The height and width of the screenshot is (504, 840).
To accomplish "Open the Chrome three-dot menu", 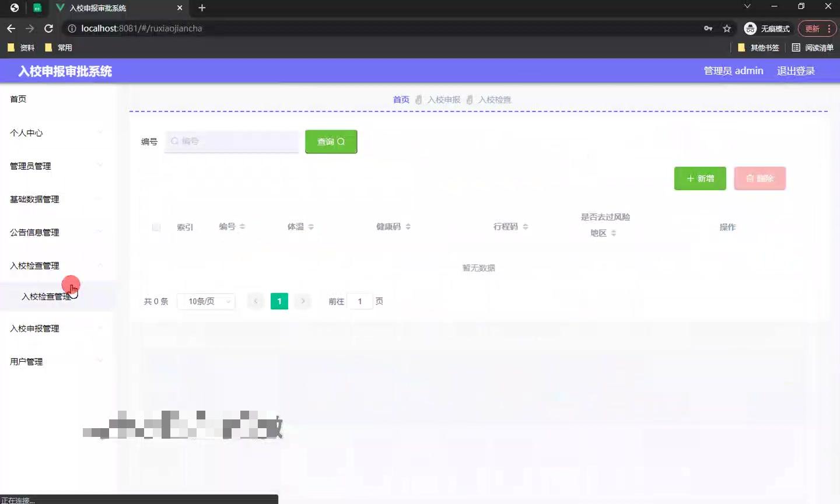I will click(x=829, y=28).
